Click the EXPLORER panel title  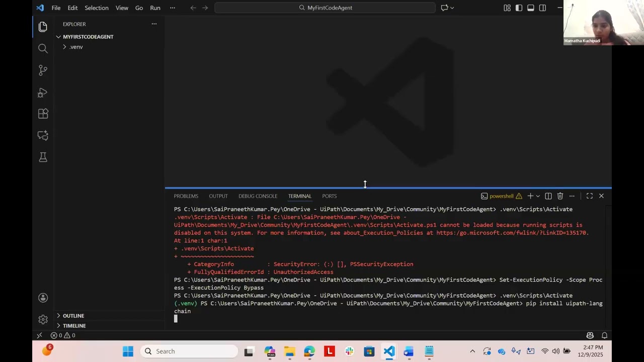(74, 24)
